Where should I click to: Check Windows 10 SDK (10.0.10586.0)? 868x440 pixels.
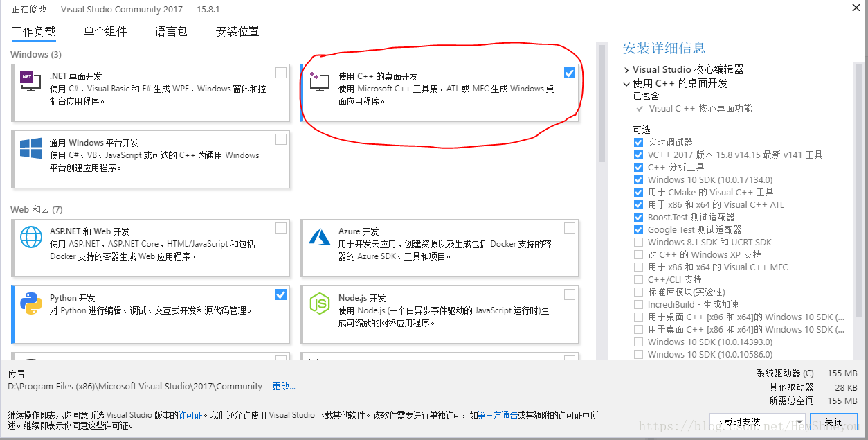point(638,354)
